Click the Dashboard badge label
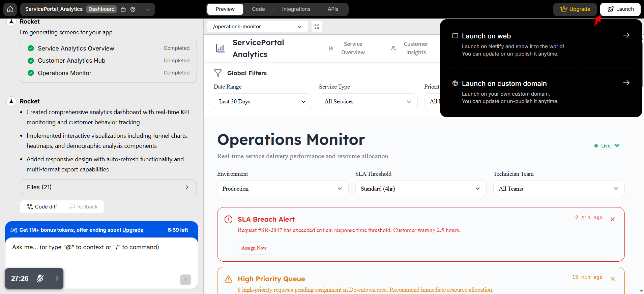The image size is (644, 294). pyautogui.click(x=101, y=9)
